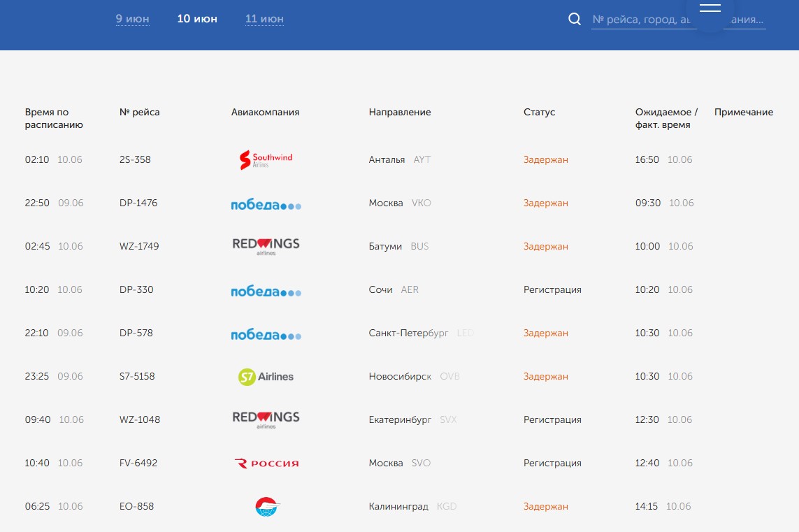The width and height of the screenshot is (799, 532).
Task: Click scheduled time 22:50 for DP-1476
Action: (x=37, y=203)
